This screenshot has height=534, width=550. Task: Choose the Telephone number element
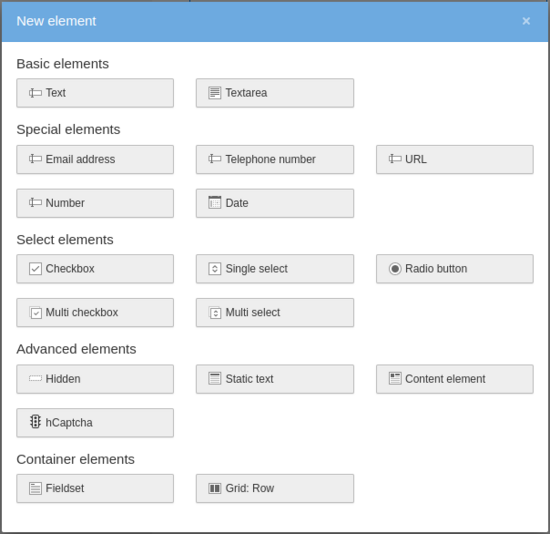point(275,159)
